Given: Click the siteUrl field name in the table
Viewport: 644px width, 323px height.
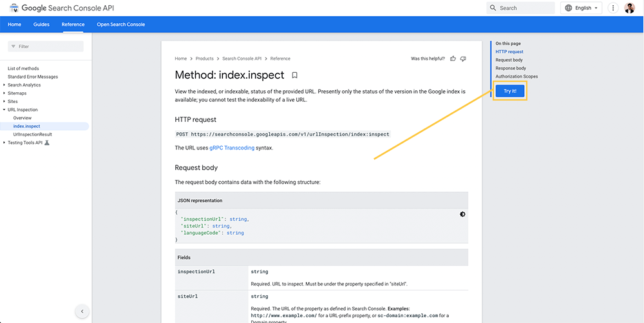Looking at the screenshot, I should [187, 297].
